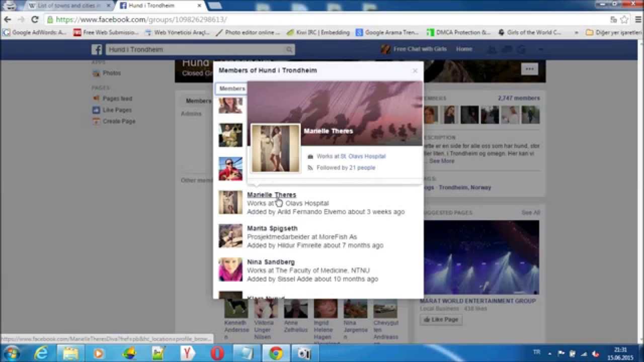Open Web Yöneticisi Araçları bookmark
The image size is (644, 362).
coord(177,33)
